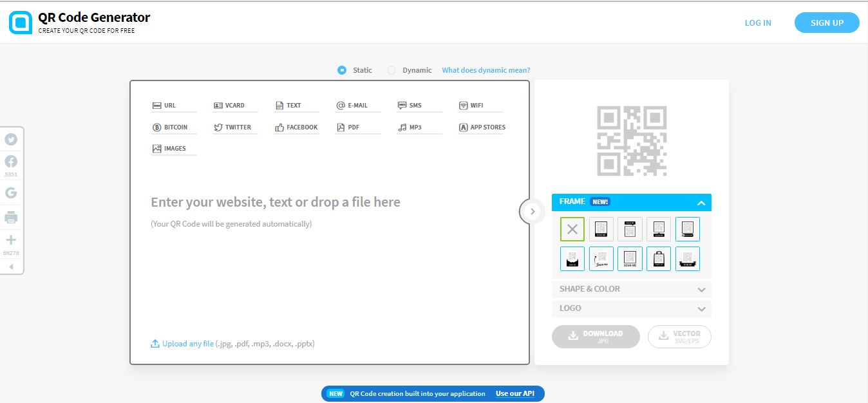Collapse the FRAME section

(632, 202)
